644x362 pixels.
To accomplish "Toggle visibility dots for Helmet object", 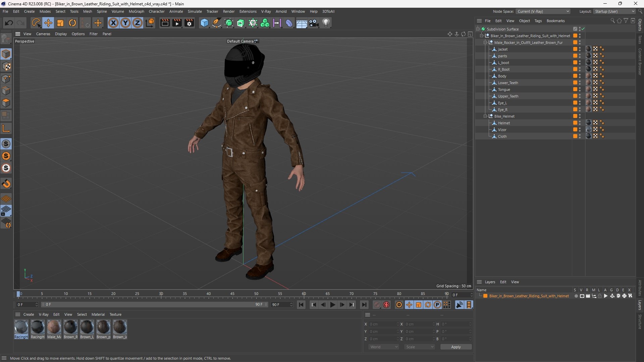I will click(580, 123).
